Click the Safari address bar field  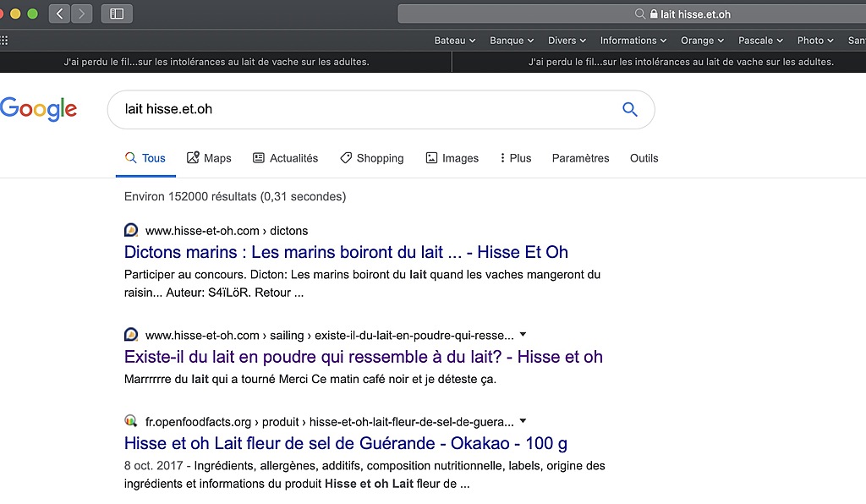pos(632,14)
